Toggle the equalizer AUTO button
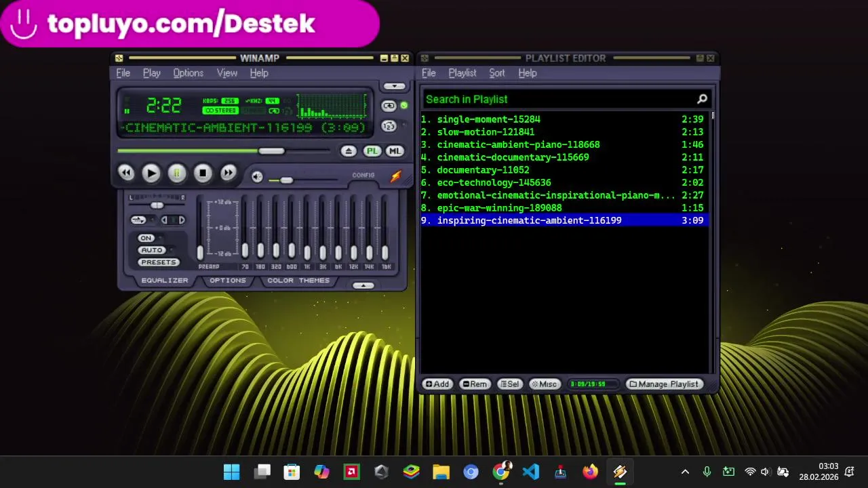Image resolution: width=868 pixels, height=488 pixels. point(152,250)
